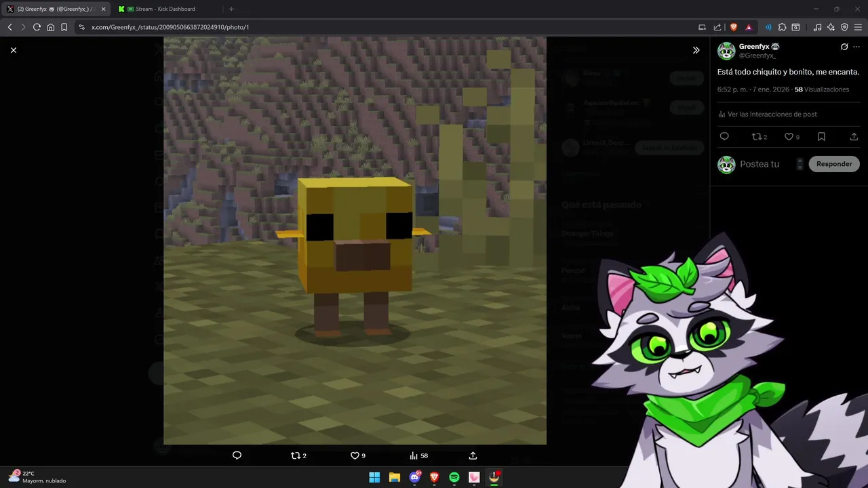The image size is (868, 488).
Task: Repost icon below the photo
Action: click(x=298, y=455)
